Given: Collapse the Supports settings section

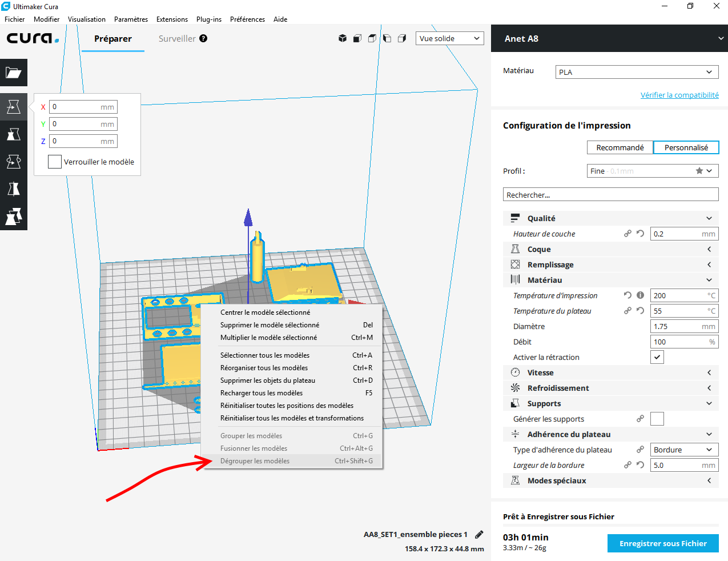Looking at the screenshot, I should pyautogui.click(x=610, y=403).
